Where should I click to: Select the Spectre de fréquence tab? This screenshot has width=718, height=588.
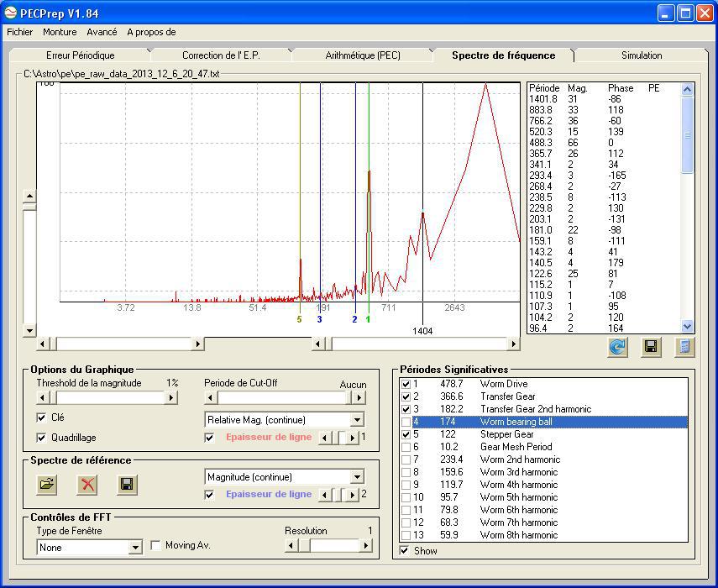[x=503, y=55]
